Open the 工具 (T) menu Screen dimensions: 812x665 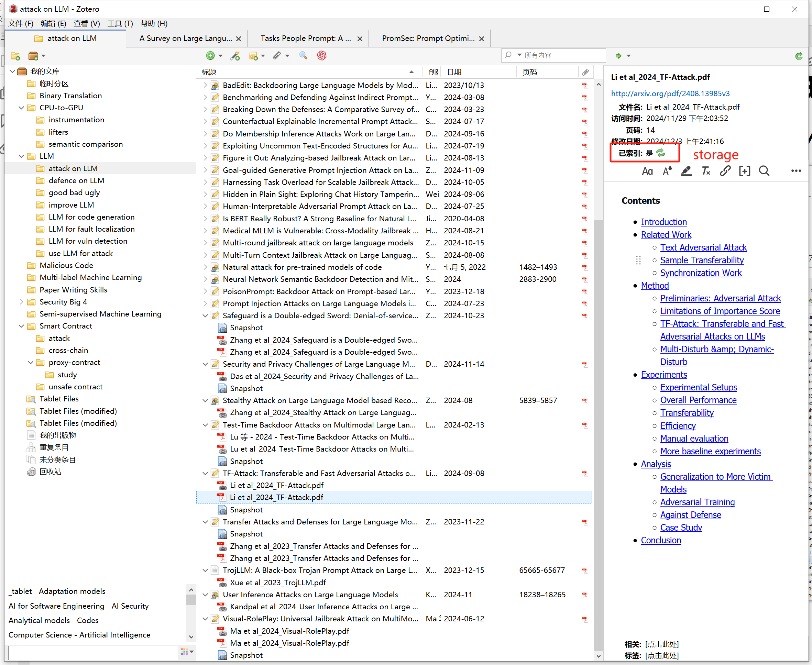[120, 24]
